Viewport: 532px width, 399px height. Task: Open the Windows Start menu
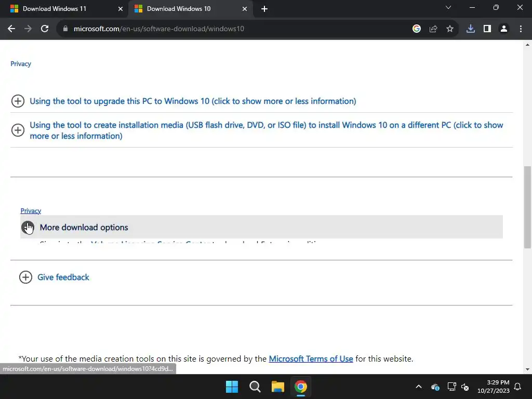click(232, 387)
